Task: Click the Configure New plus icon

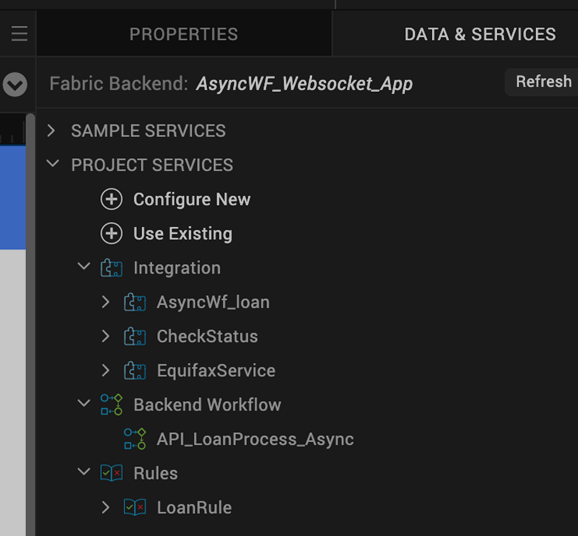Action: tap(111, 199)
